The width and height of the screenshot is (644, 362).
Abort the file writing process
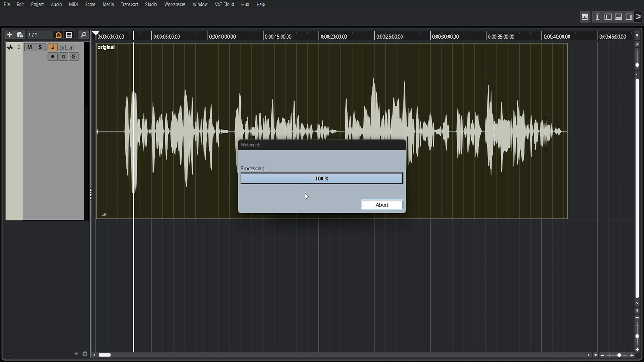pyautogui.click(x=382, y=205)
